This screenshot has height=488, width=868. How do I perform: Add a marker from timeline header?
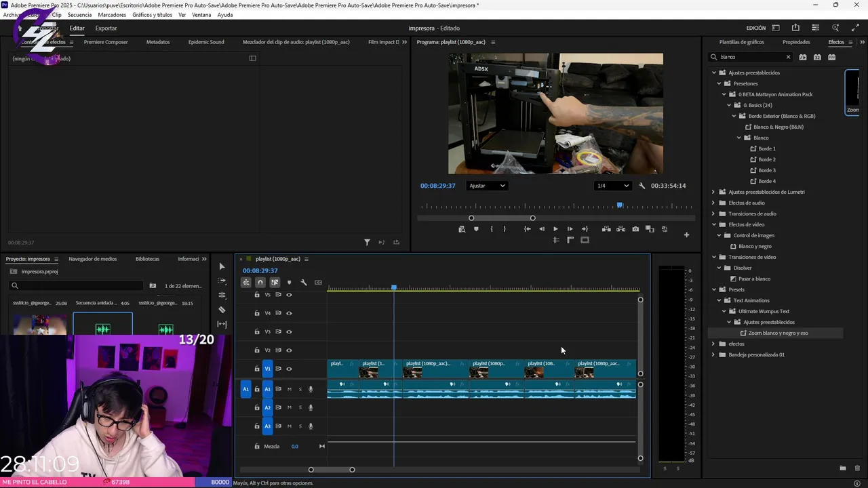(289, 283)
